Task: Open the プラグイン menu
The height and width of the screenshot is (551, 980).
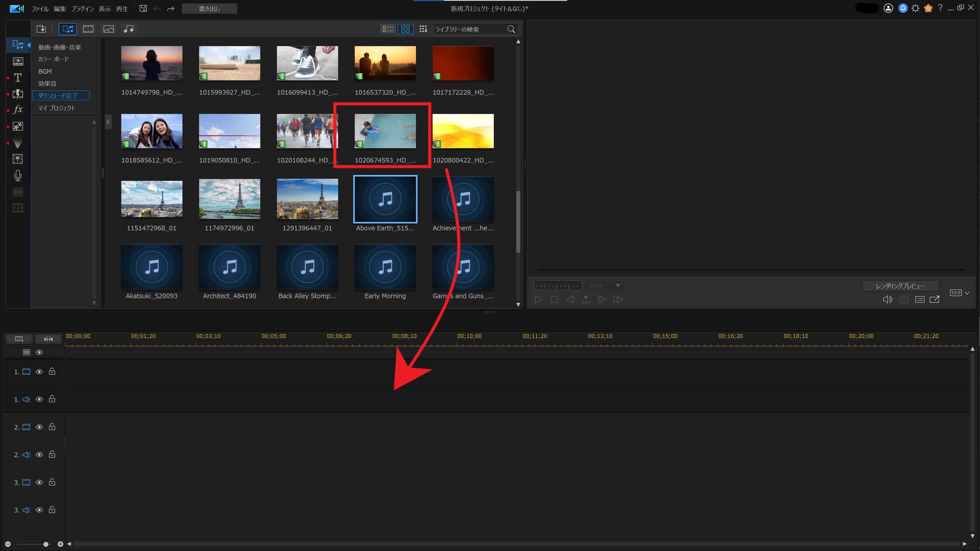Action: click(x=82, y=9)
